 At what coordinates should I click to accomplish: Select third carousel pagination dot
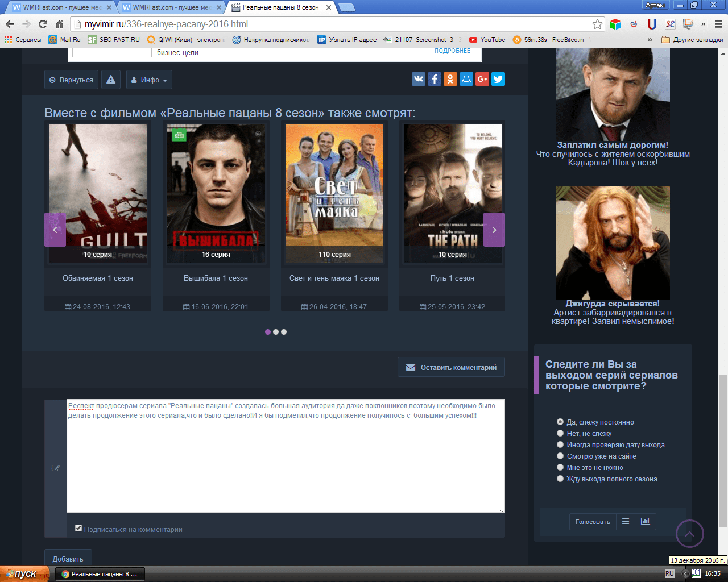pos(284,332)
